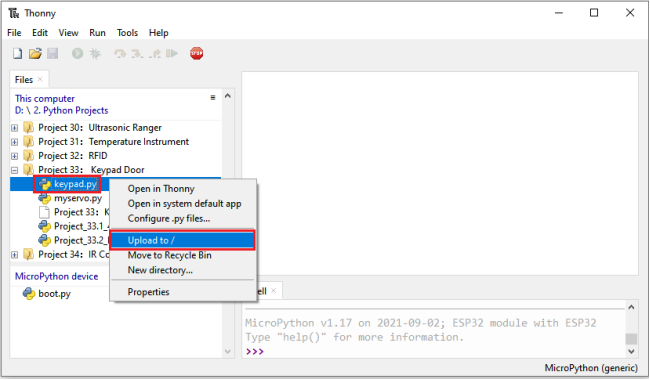Select New directory... menu entry
Viewport: 650px width, 380px height.
coord(183,270)
